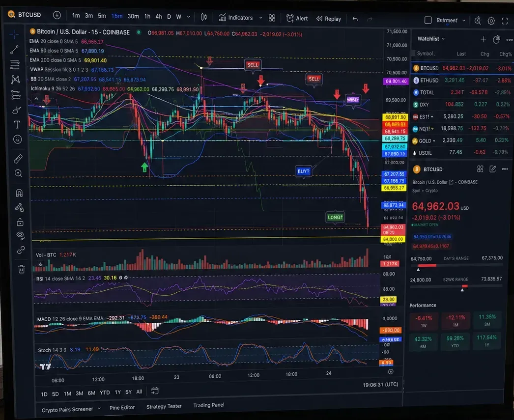Start bar Replay mode
Viewport: 514px width, 420px height.
[x=329, y=19]
